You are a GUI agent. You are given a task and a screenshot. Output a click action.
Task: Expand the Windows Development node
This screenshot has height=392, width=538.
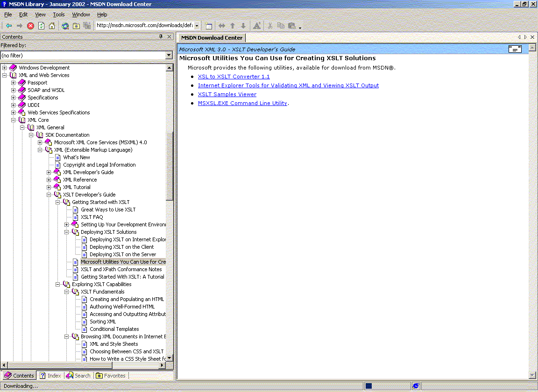[5, 68]
